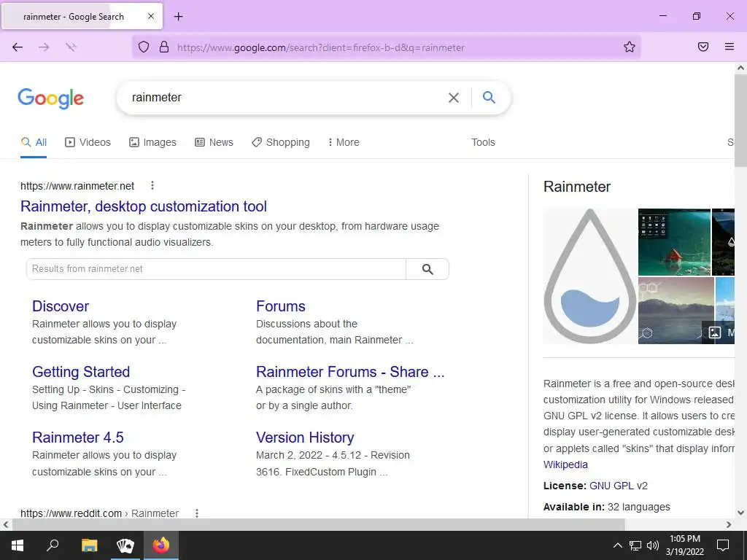This screenshot has height=560, width=747.
Task: Open options dots beside reddit.com result
Action: pyautogui.click(x=197, y=513)
